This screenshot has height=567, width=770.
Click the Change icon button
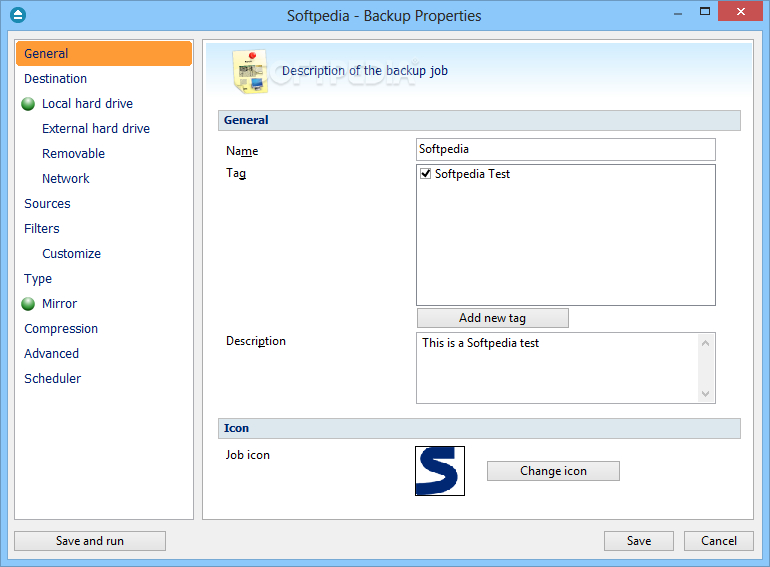pyautogui.click(x=553, y=471)
